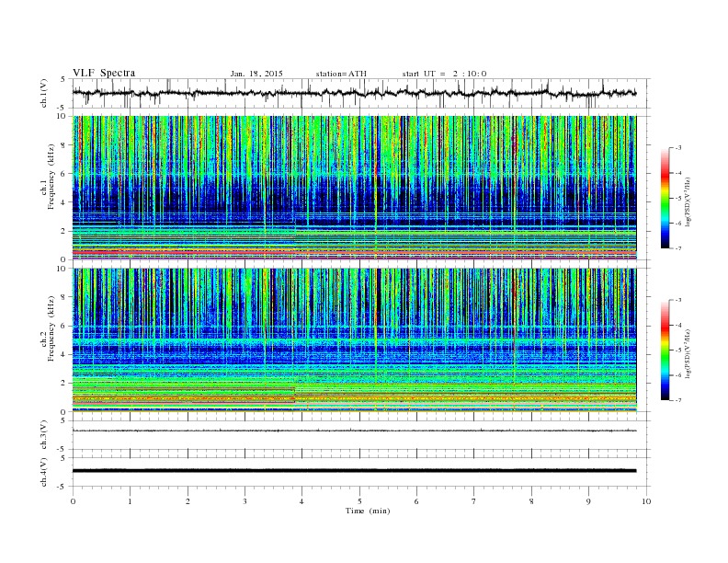728x563 pixels.
Task: Click the thick ch.4 voltage trace
Action: click(x=354, y=471)
